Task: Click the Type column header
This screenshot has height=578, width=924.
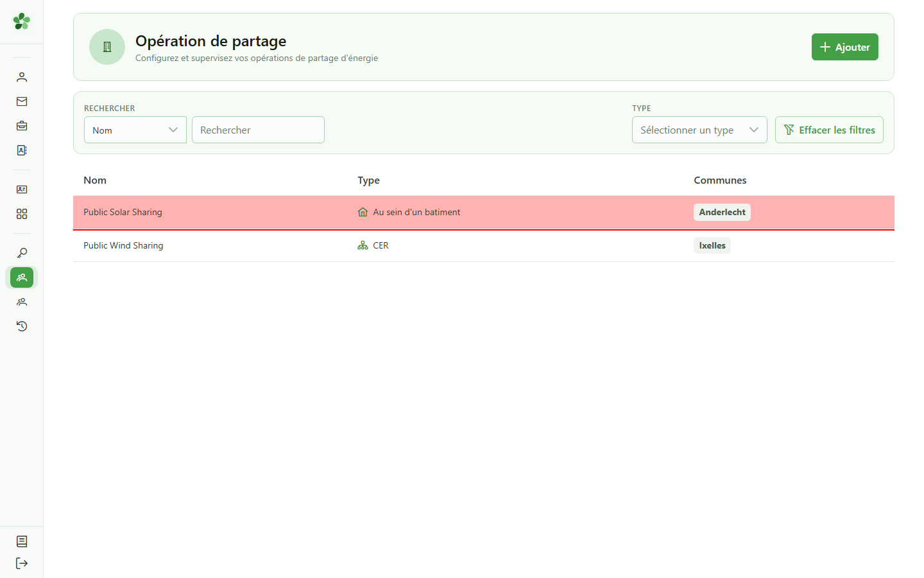Action: 369,180
